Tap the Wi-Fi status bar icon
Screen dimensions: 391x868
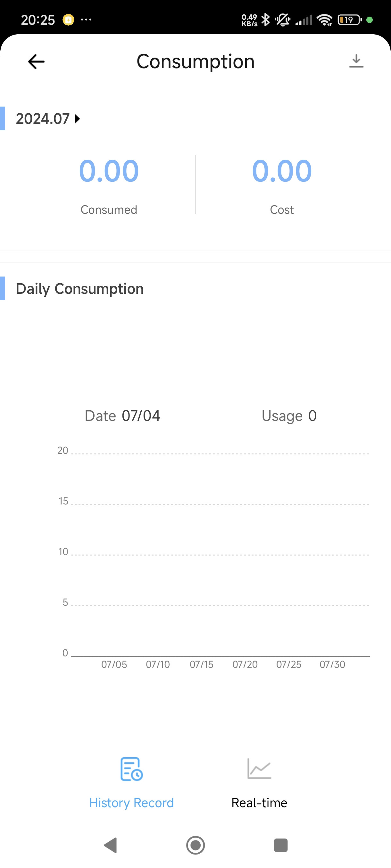coord(325,20)
